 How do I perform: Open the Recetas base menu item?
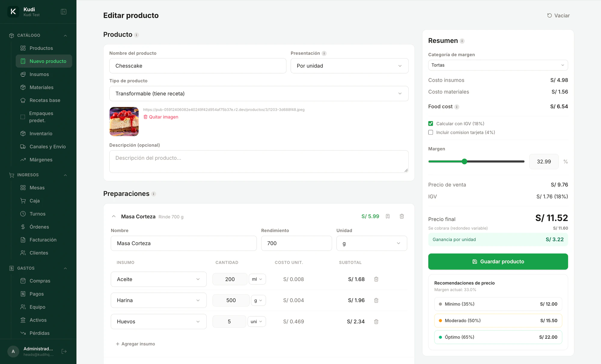click(44, 100)
